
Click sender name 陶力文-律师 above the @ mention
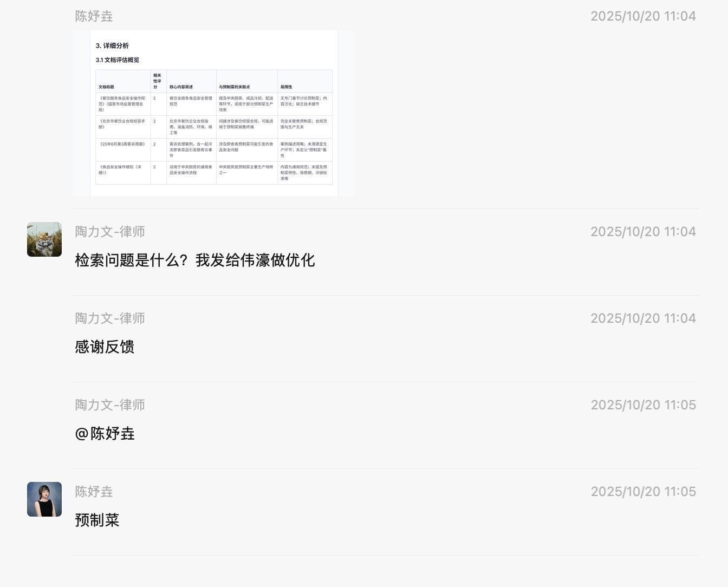(110, 405)
